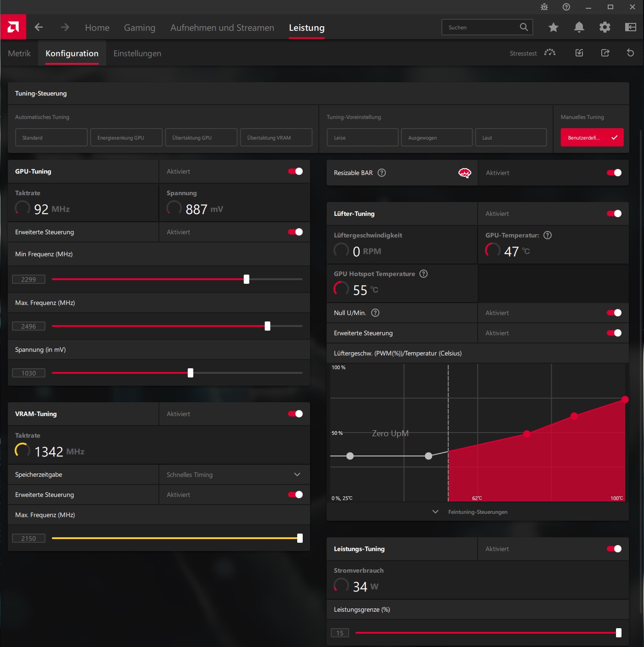Open the bug report tool

pos(544,7)
